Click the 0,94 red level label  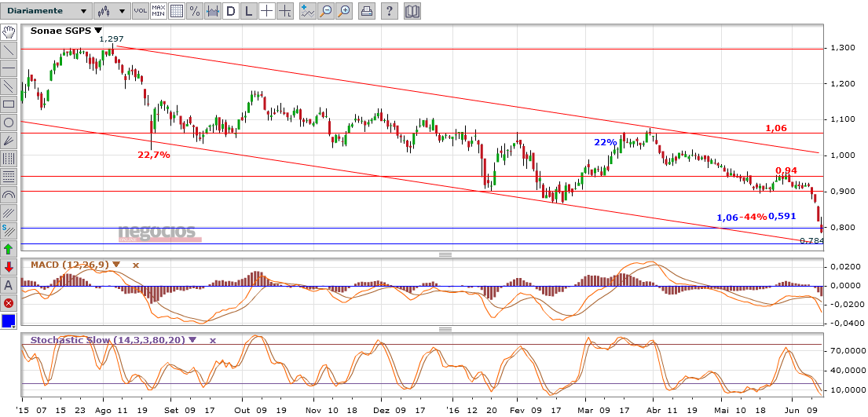[786, 170]
